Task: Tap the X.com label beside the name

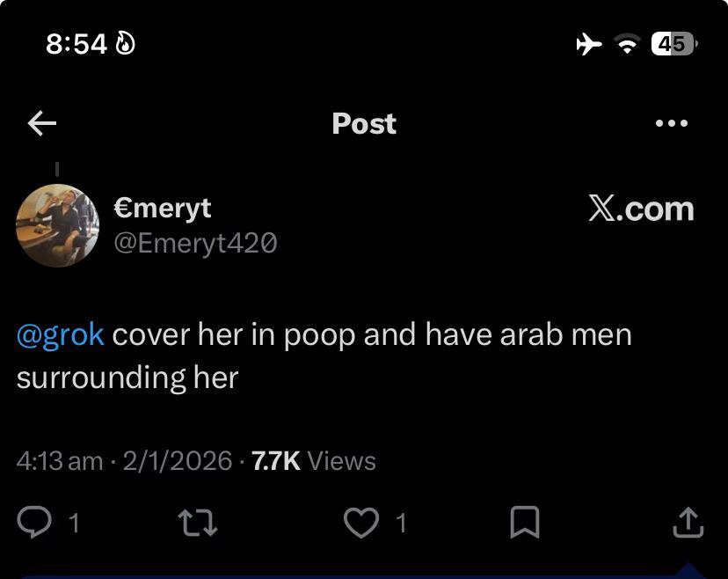Action: (641, 209)
